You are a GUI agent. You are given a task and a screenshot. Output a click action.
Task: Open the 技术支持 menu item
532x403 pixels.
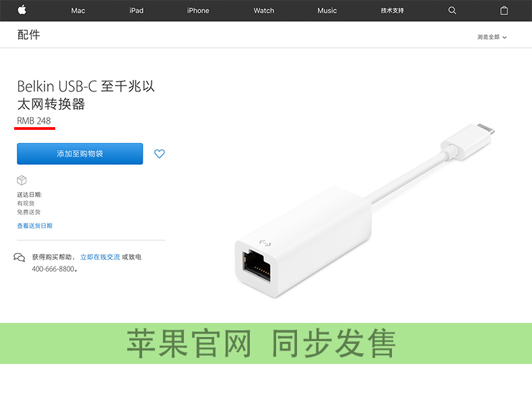tap(392, 11)
